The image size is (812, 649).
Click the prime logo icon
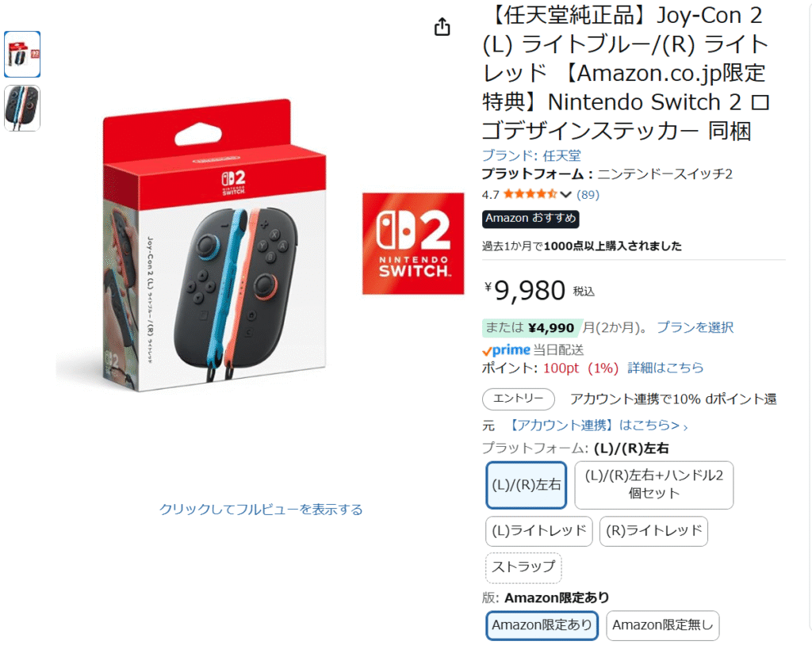(506, 350)
